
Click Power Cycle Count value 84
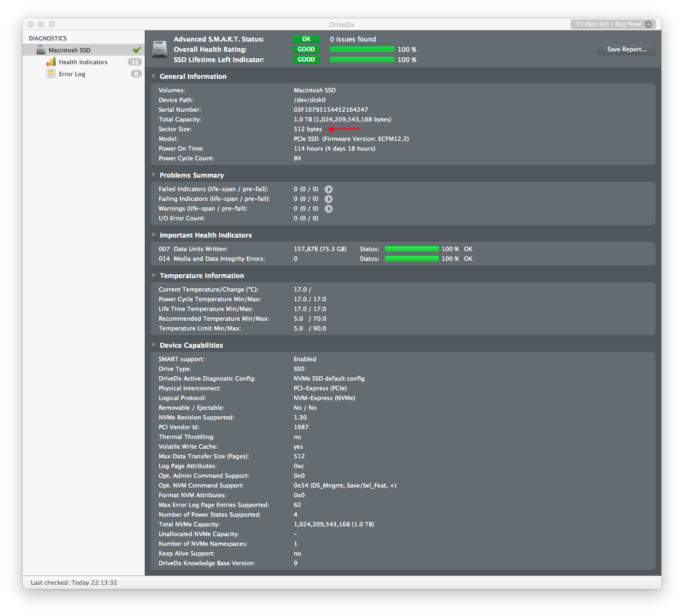pyautogui.click(x=297, y=158)
